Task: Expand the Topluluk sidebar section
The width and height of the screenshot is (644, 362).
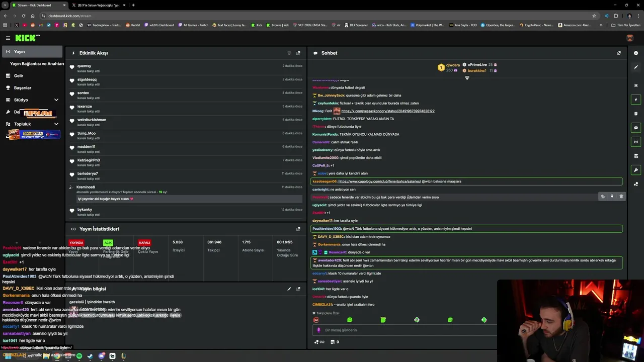Action: pos(32,124)
